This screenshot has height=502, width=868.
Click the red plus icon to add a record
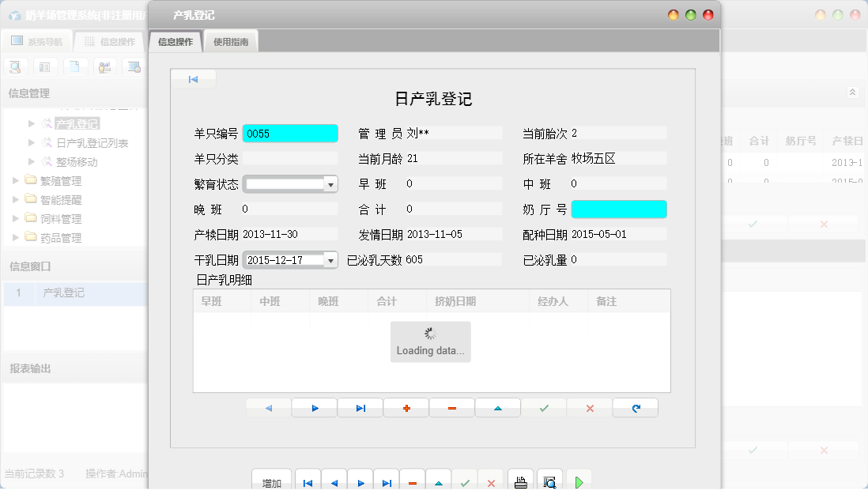coord(406,407)
